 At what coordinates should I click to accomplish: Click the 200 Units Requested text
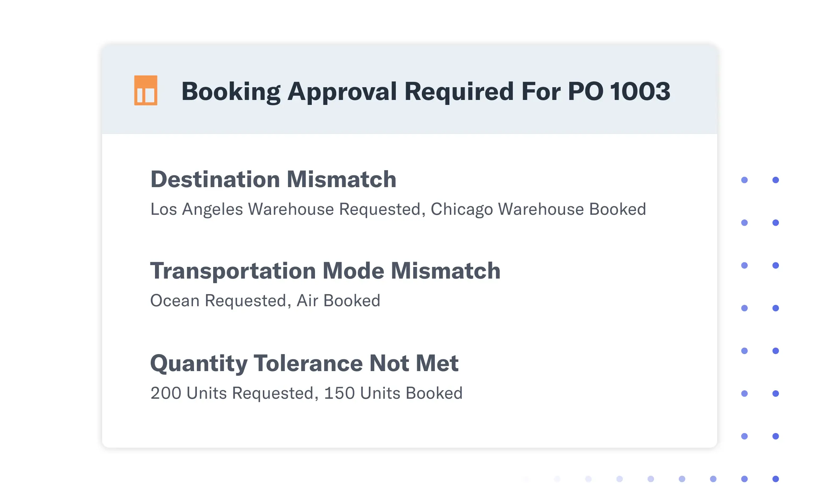point(232,393)
